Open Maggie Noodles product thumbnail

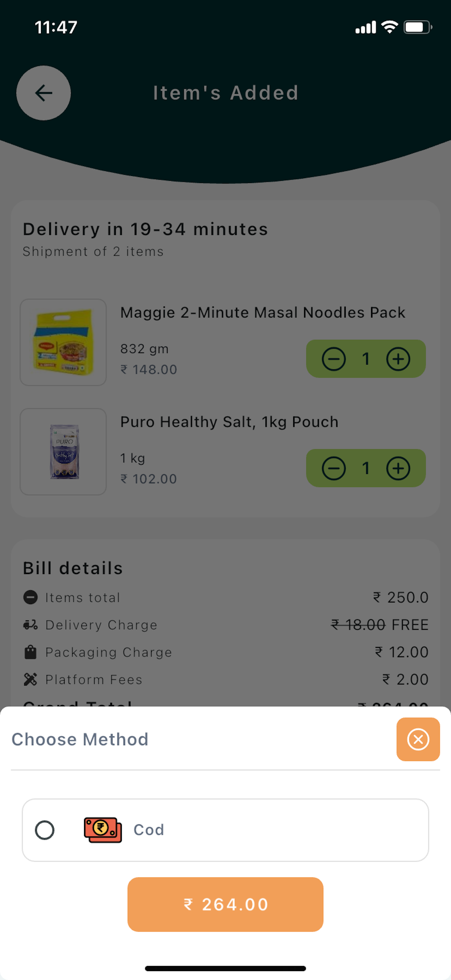(x=63, y=342)
